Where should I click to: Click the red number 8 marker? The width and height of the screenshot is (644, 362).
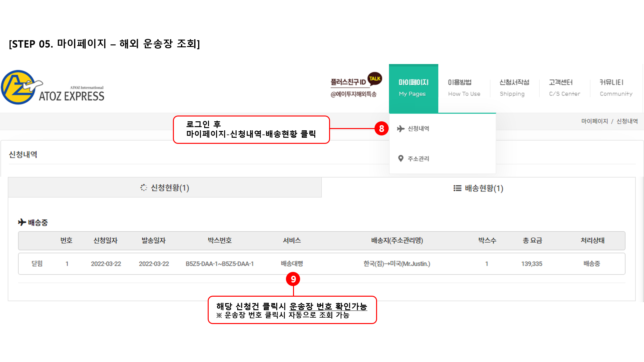tap(382, 129)
